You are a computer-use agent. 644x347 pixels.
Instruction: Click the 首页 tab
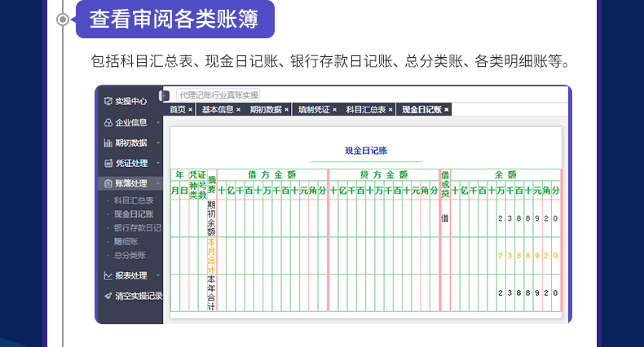coord(178,109)
